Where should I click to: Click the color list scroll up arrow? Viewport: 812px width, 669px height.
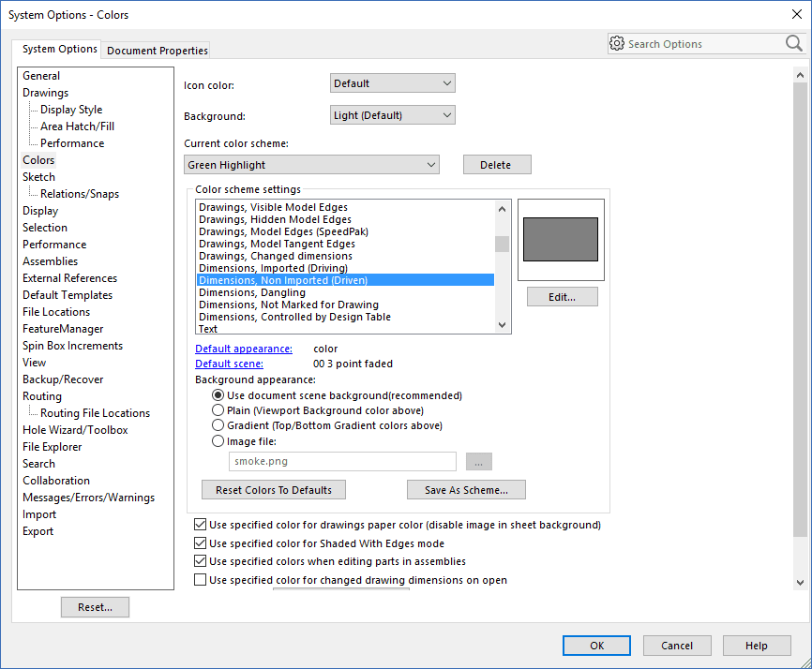coord(502,209)
